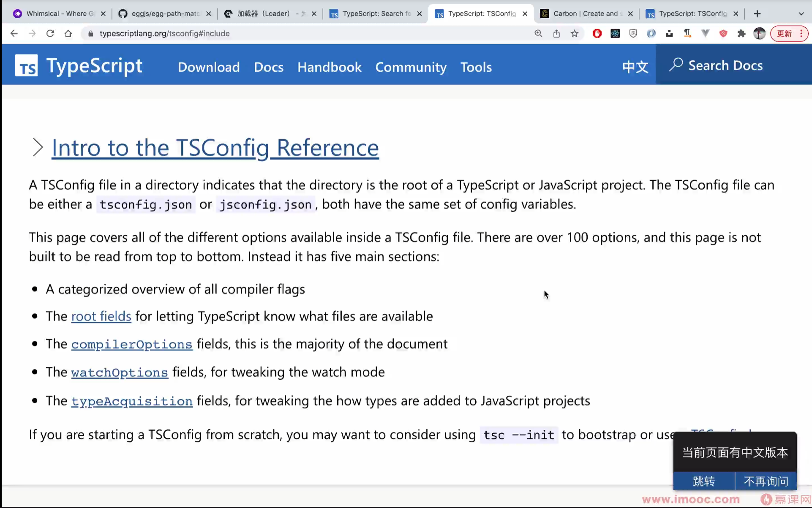
Task: Reload the page with refresh icon
Action: pos(50,33)
